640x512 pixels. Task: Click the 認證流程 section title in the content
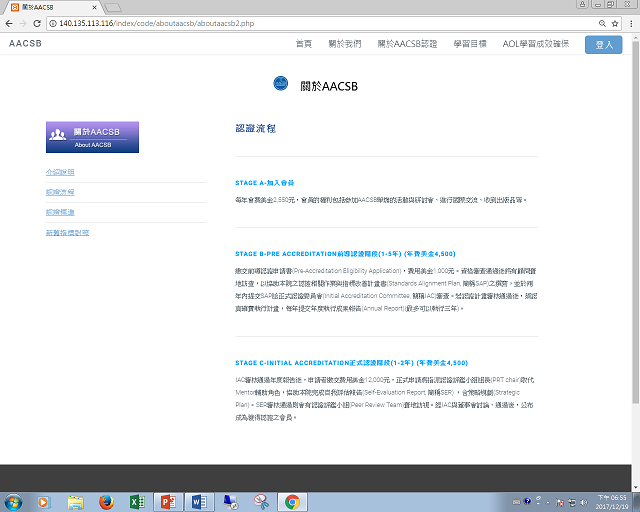coord(256,129)
